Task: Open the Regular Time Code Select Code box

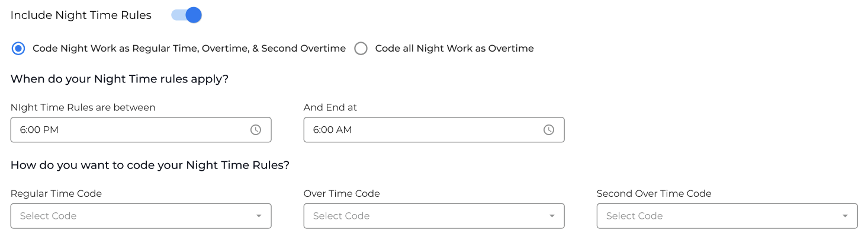Action: click(x=141, y=216)
